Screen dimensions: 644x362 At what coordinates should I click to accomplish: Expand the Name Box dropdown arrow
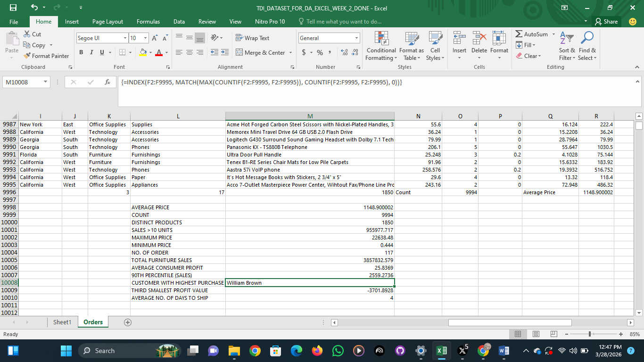pos(45,82)
